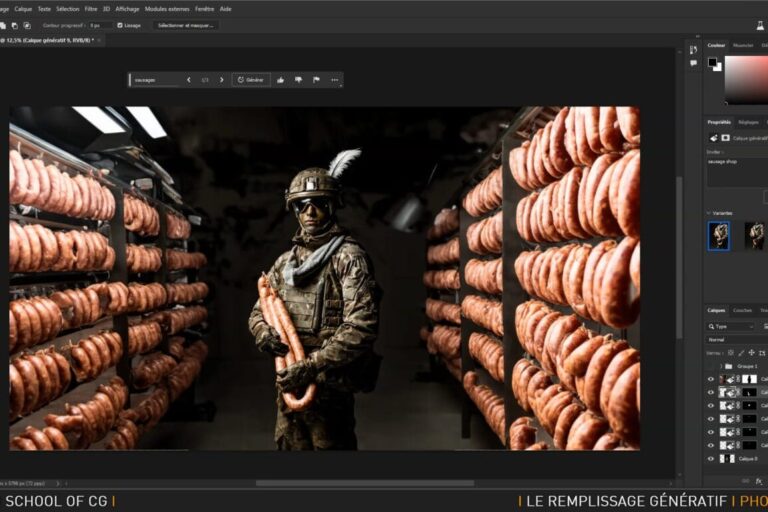Open the history panel icon in the collapsed dock
This screenshot has width=768, height=512.
(x=693, y=49)
